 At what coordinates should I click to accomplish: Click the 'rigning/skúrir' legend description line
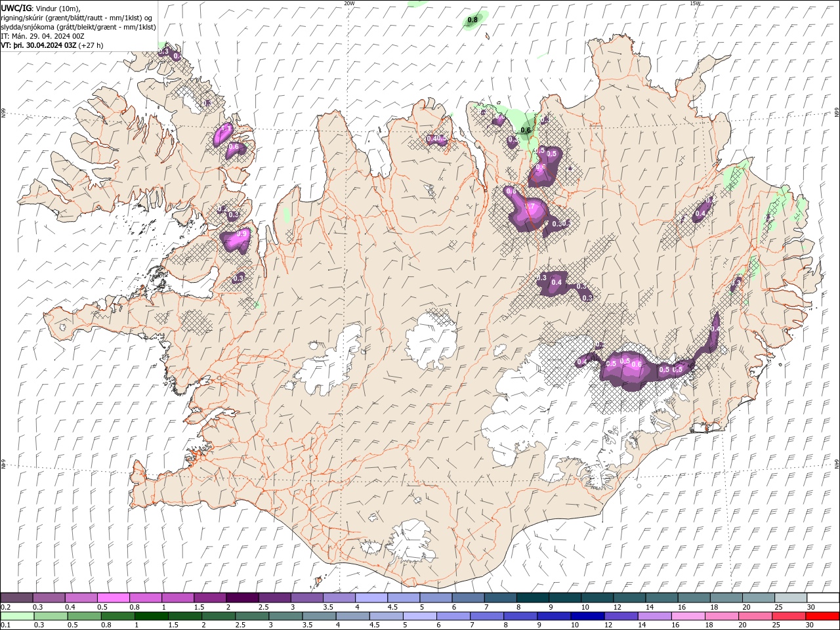click(77, 18)
